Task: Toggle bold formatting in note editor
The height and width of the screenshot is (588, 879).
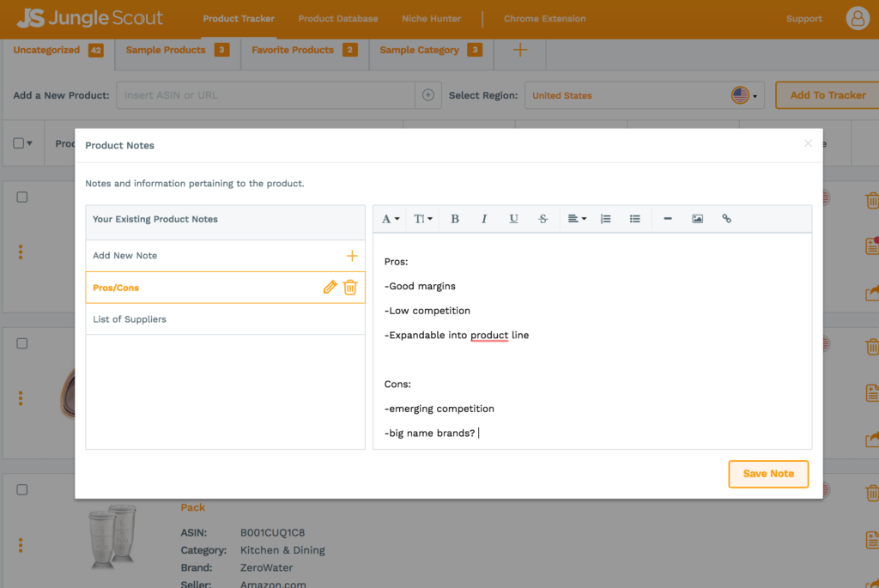Action: point(455,219)
